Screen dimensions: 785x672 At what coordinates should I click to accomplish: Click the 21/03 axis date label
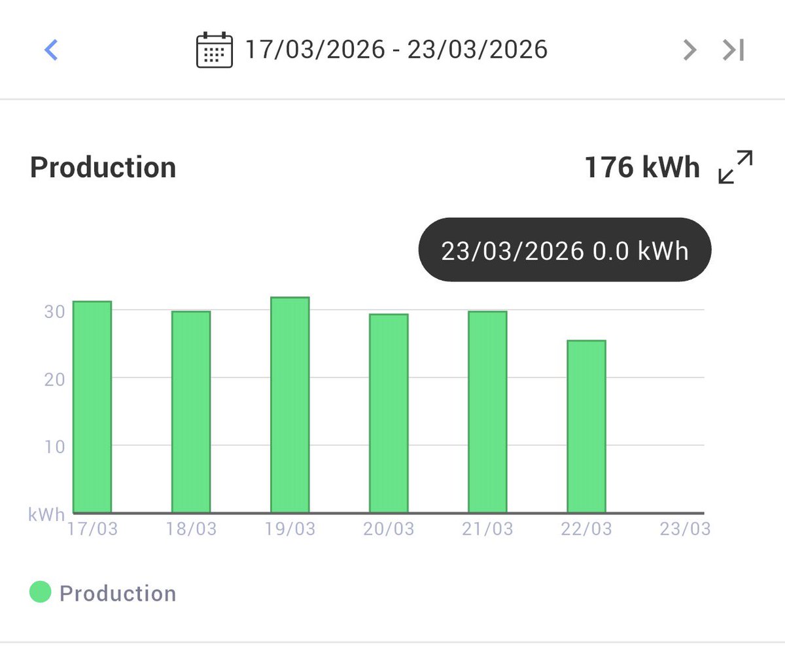487,529
